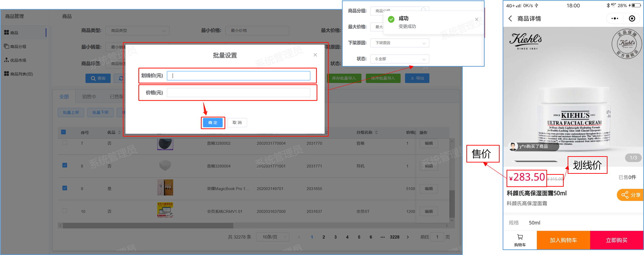Check the checkbox for row 7
Screen dimensions: 644x255
point(65,143)
